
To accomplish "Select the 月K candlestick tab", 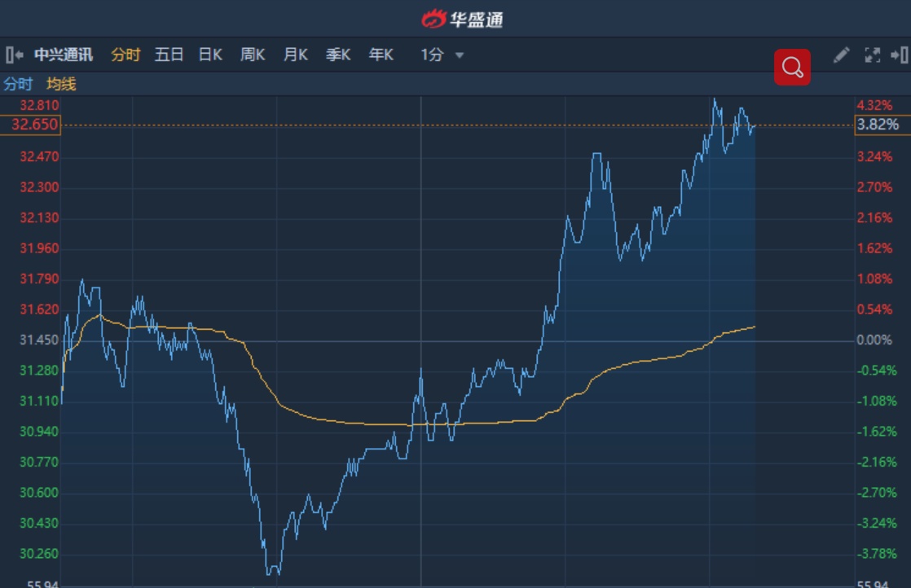I will [295, 55].
